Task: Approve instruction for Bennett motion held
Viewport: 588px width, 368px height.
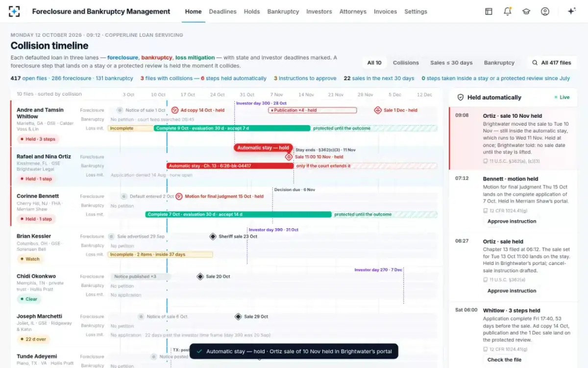Action: [512, 221]
